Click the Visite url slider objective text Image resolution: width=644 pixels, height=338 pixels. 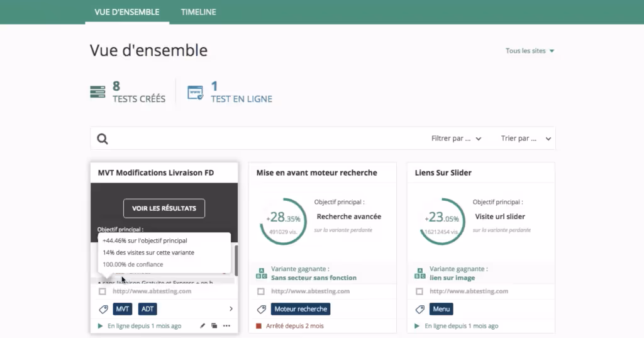click(x=500, y=217)
